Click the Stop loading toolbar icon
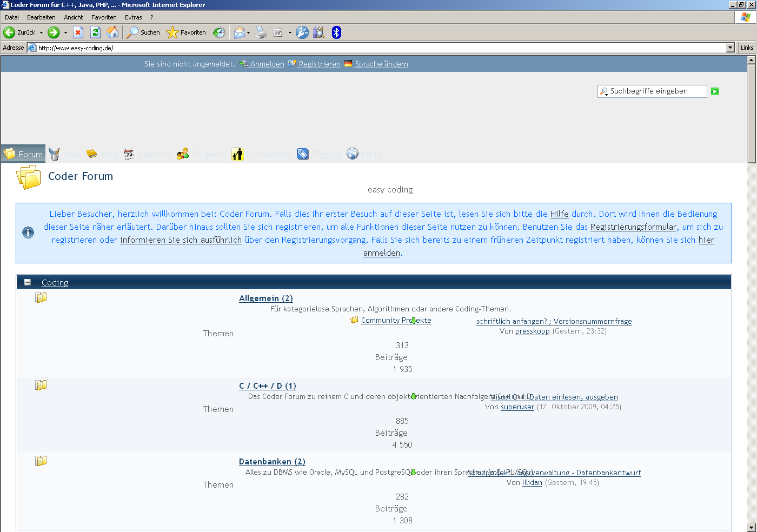Image resolution: width=757 pixels, height=532 pixels. tap(78, 32)
